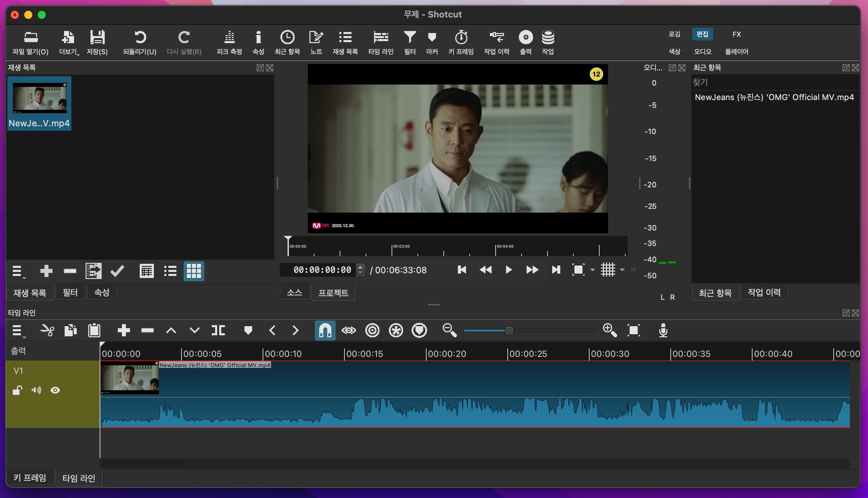Screen dimensions: 868x498
Task: Cut the selection with the timeline scissors icon
Action: click(47, 331)
